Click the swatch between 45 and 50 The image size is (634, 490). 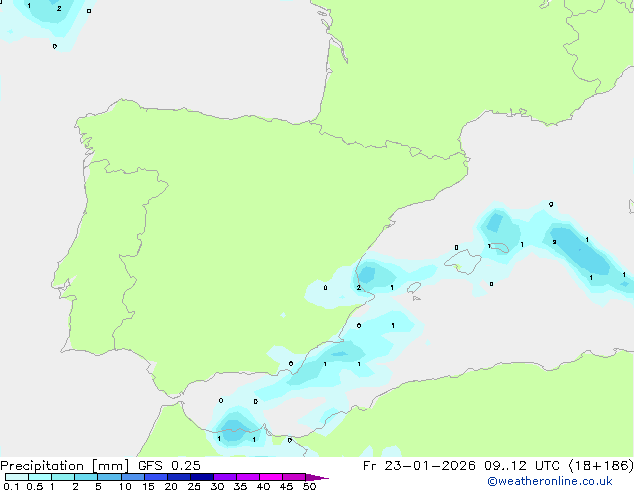(x=294, y=477)
